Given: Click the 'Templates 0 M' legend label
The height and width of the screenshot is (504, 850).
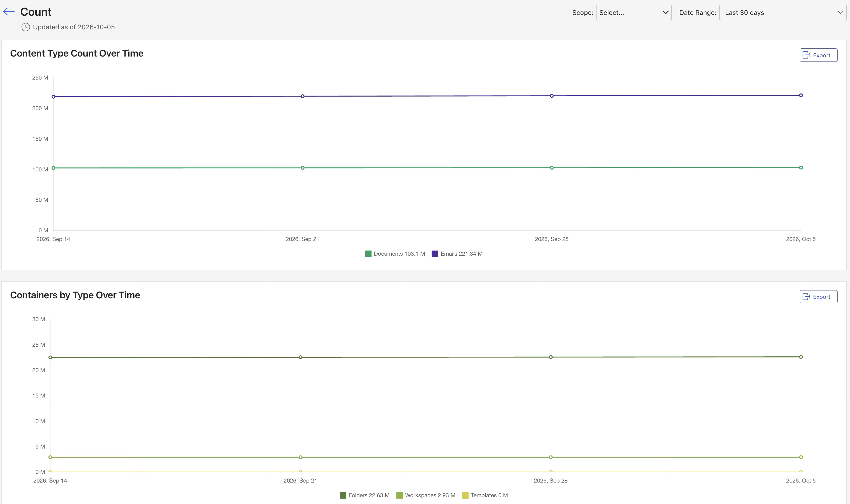Looking at the screenshot, I should pos(489,495).
